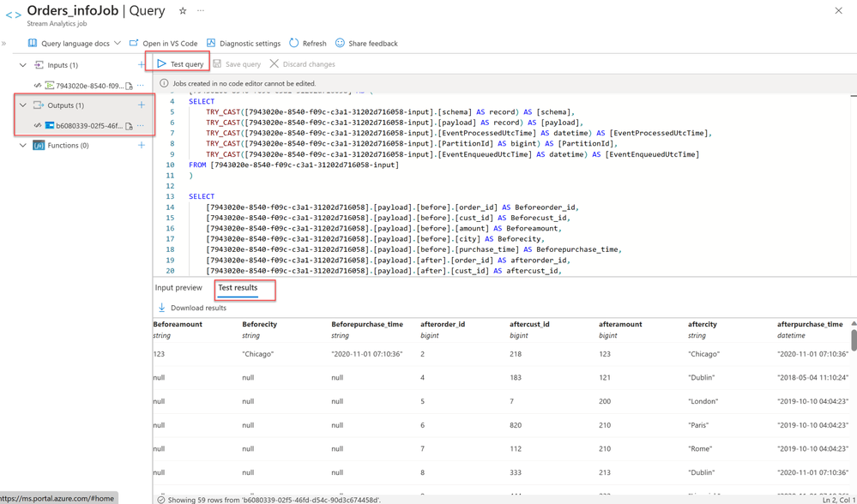Select the aftercust_id cell with value 820
Screen dimensions: 857x504
[x=516, y=425]
